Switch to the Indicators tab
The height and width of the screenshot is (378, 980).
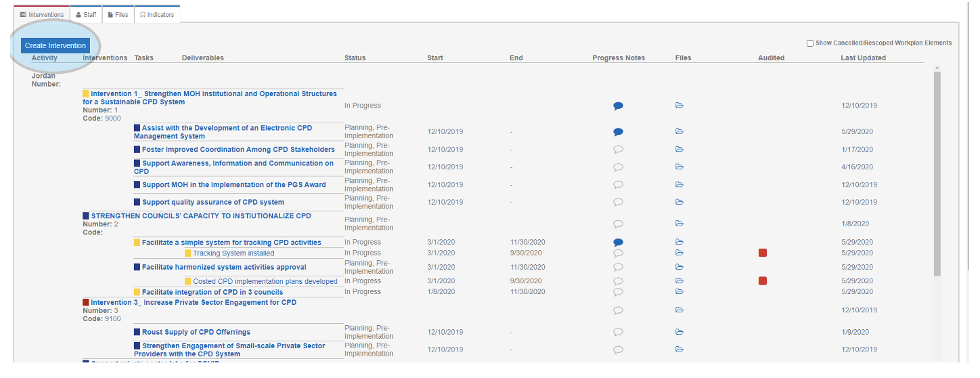click(x=157, y=14)
